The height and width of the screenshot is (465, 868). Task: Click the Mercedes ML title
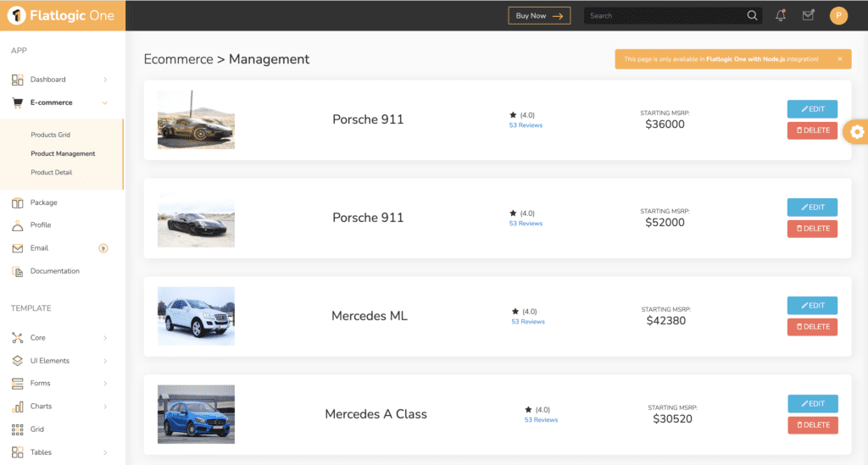click(x=370, y=316)
